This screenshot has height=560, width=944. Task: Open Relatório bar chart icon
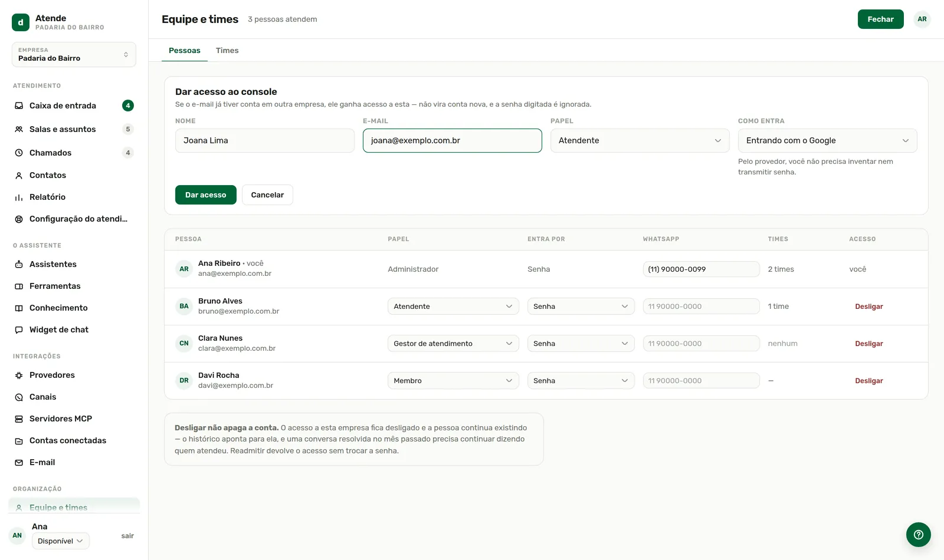(19, 197)
